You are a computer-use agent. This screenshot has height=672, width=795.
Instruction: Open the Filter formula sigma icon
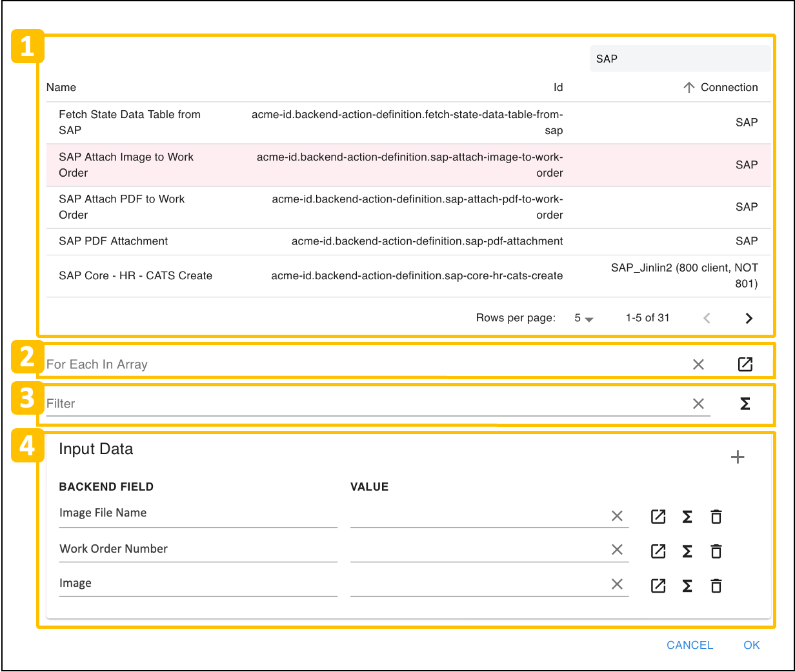coord(745,404)
